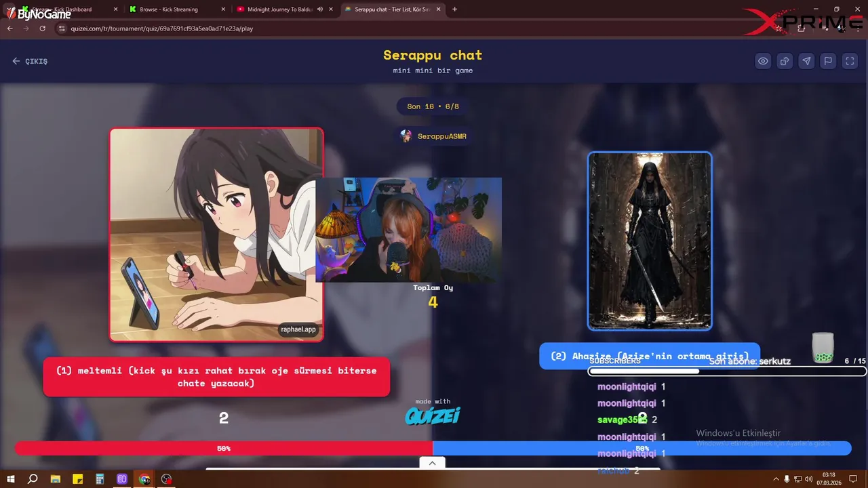This screenshot has width=868, height=488.
Task: Open Windows taskbar search
Action: (33, 479)
